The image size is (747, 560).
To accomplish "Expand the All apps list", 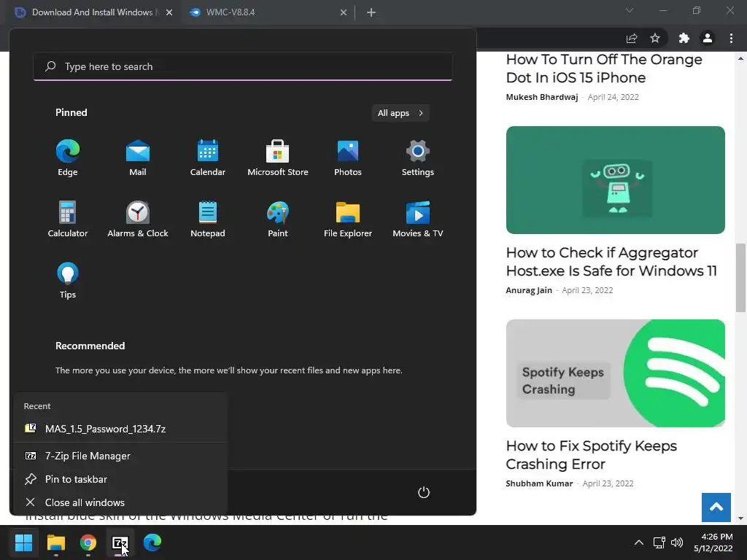I will tap(400, 113).
